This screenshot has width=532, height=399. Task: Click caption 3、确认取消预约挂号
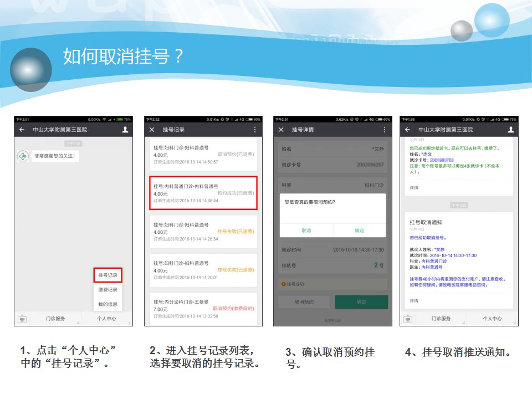tap(330, 358)
